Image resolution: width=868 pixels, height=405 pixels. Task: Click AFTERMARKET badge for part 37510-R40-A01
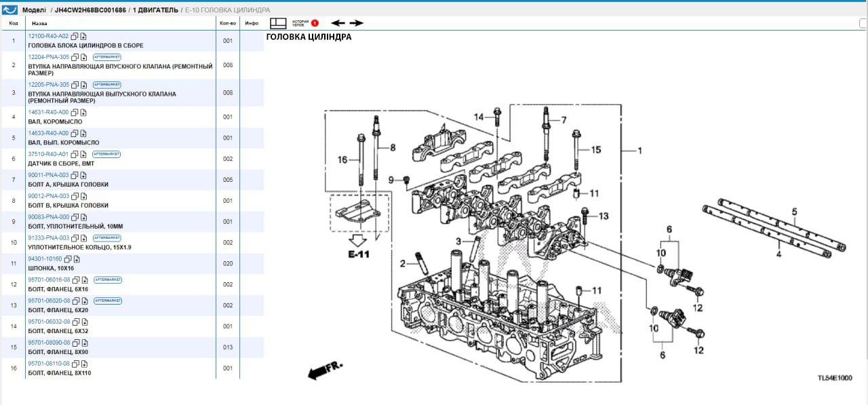[106, 154]
